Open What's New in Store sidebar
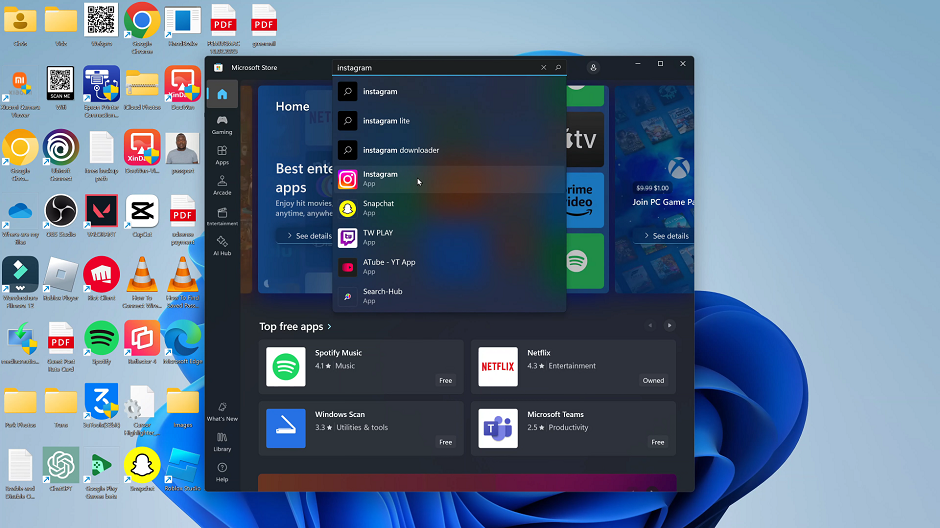940x528 pixels. coord(222,412)
